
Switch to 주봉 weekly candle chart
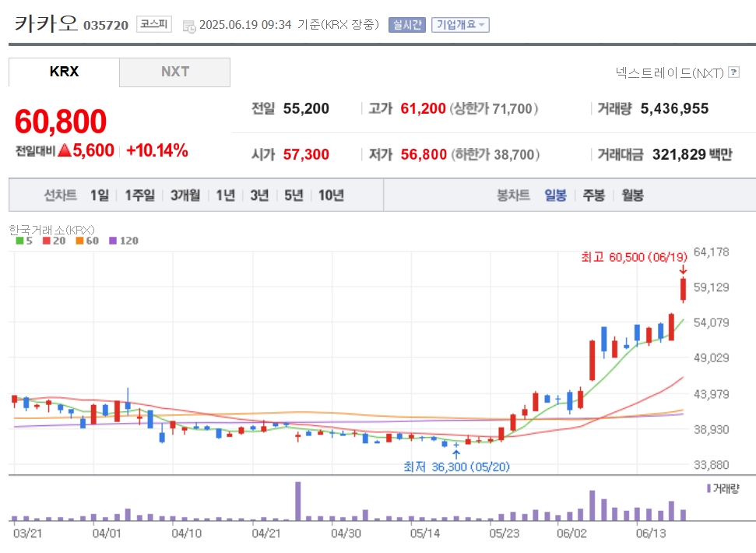tap(593, 195)
